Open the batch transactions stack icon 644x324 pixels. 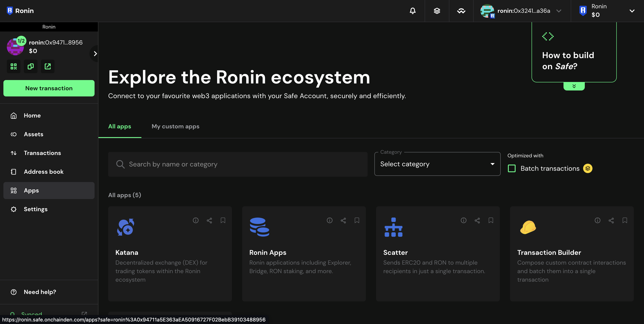click(x=437, y=11)
